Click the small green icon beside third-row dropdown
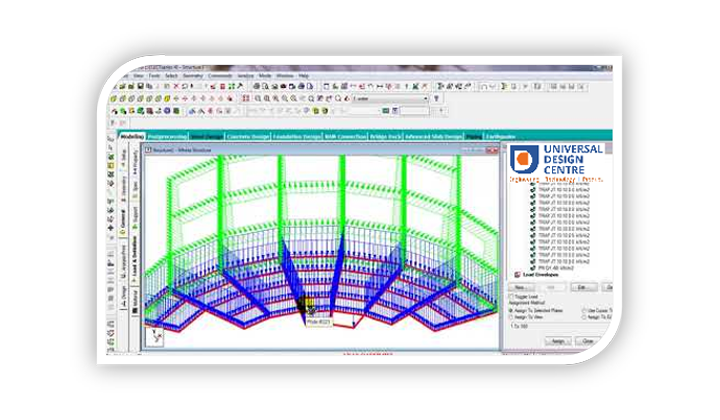Viewport: 720px width, 420px height. [386, 111]
